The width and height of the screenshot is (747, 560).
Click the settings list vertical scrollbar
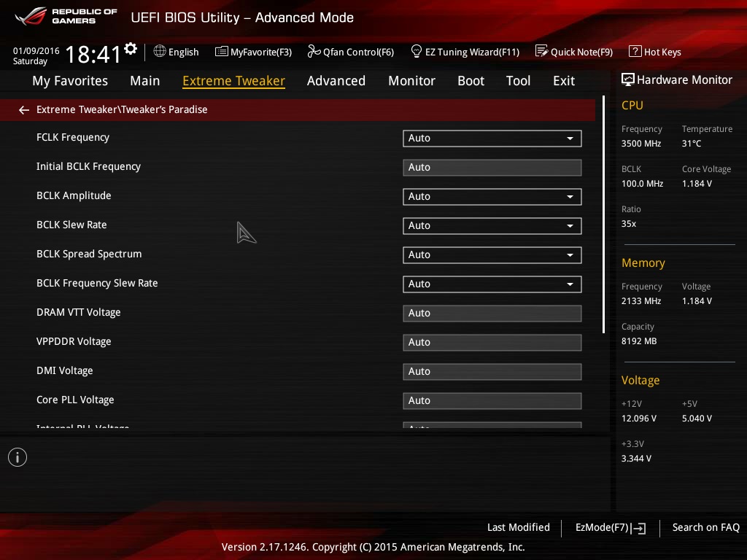603,214
